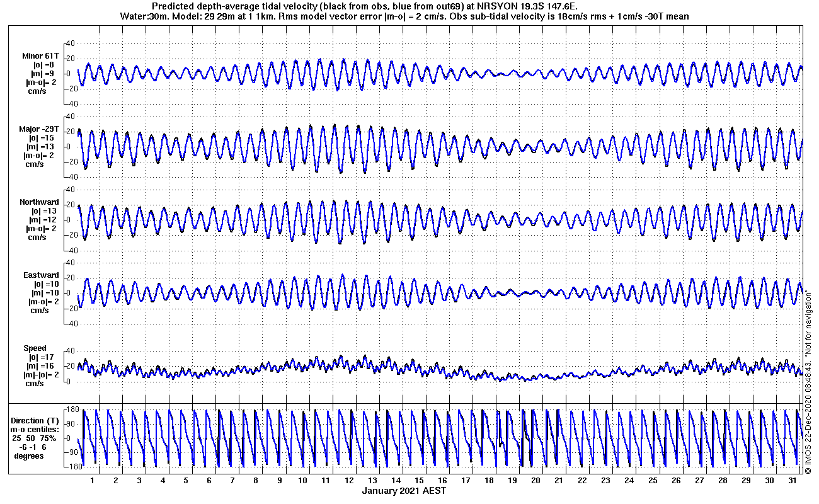Screen dimensions: 819x504
Task: Click the "|m| =10" value under Eastward
Action: [x=45, y=293]
